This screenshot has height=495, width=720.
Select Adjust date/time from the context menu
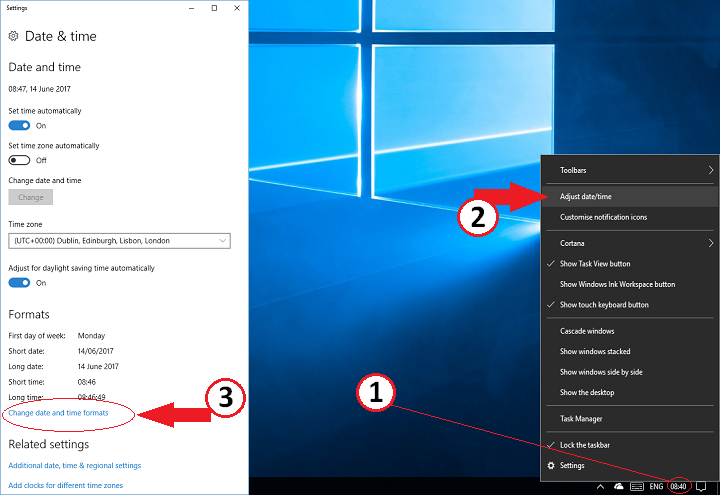[586, 196]
